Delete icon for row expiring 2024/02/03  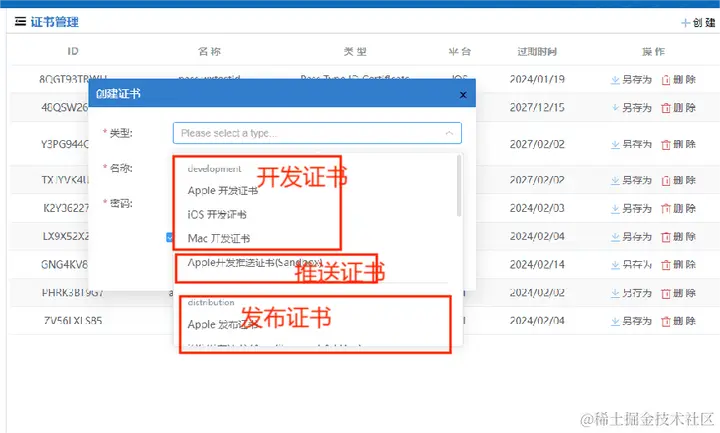tap(666, 209)
